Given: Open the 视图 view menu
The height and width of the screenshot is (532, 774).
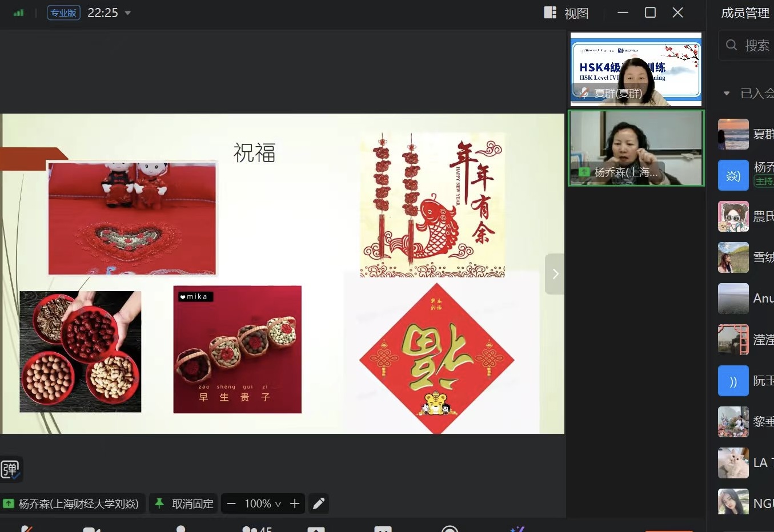Looking at the screenshot, I should (x=576, y=13).
